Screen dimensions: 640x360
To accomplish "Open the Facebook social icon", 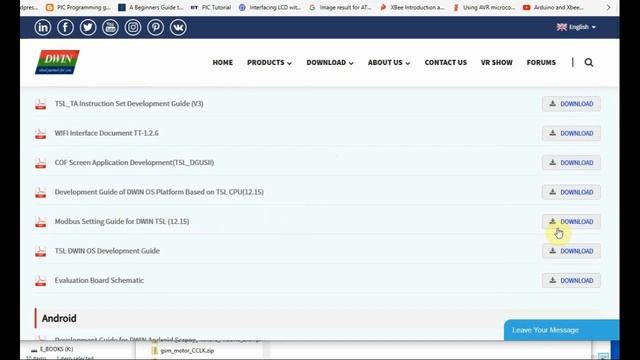I will pyautogui.click(x=65, y=27).
